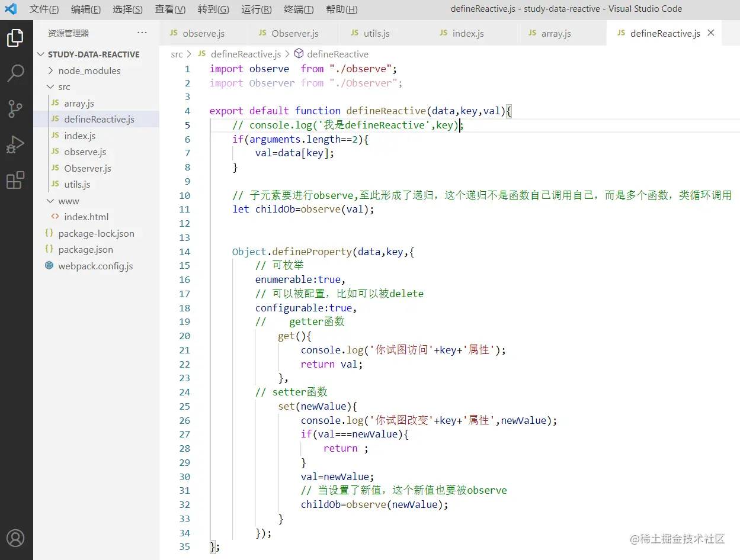
Task: Open the Extensions icon
Action: tap(15, 179)
